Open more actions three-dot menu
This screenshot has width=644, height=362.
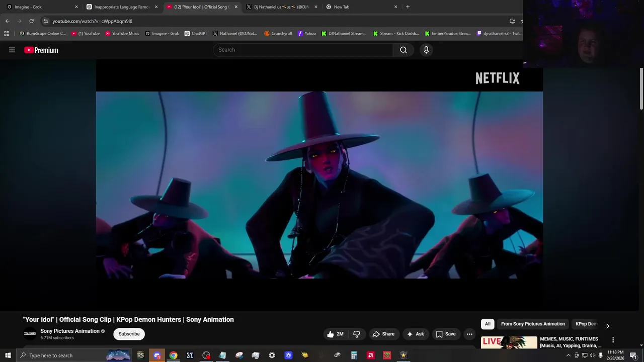click(x=469, y=334)
